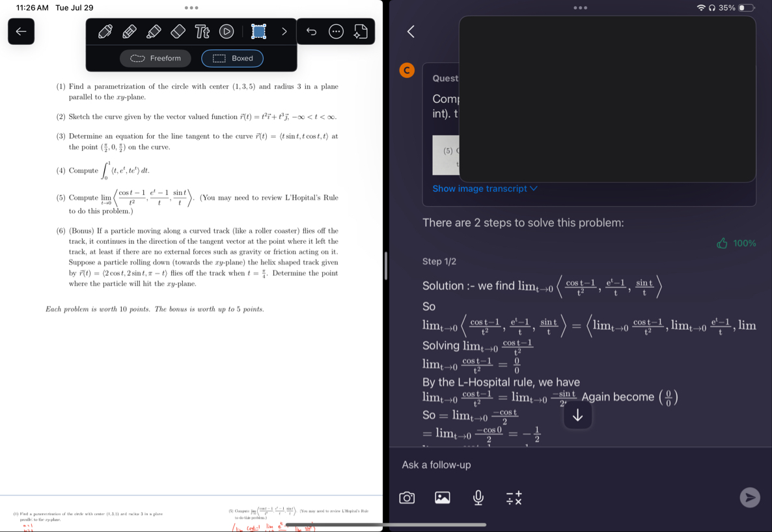Open the microphone for voice input
This screenshot has height=532, width=772.
478,497
